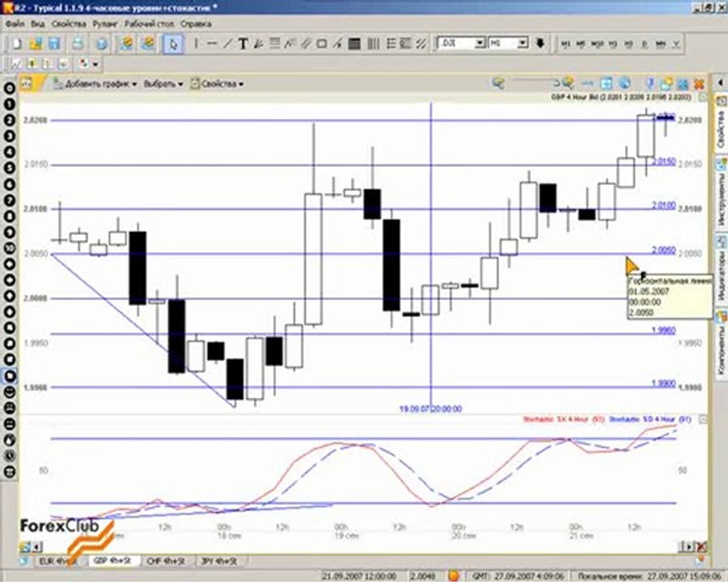The height and width of the screenshot is (582, 728).
Task: Click the Print icon
Action: click(78, 44)
